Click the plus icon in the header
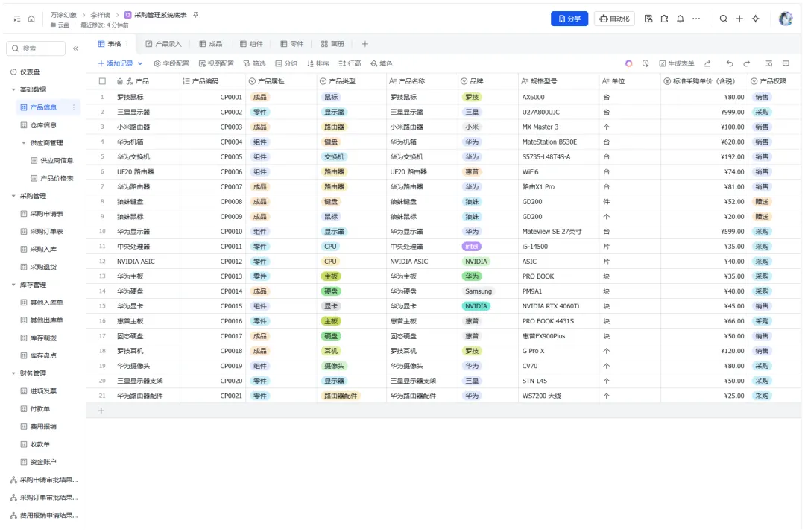This screenshot has width=805, height=532. 739,19
